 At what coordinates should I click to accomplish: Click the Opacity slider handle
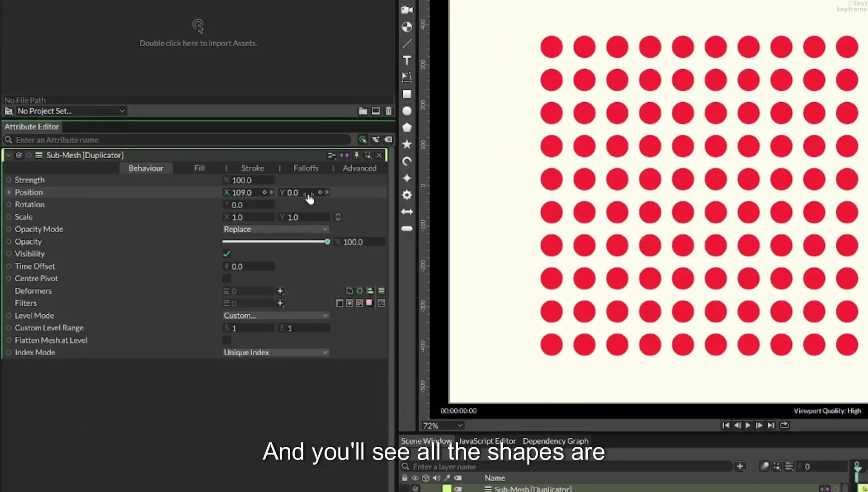click(x=327, y=242)
